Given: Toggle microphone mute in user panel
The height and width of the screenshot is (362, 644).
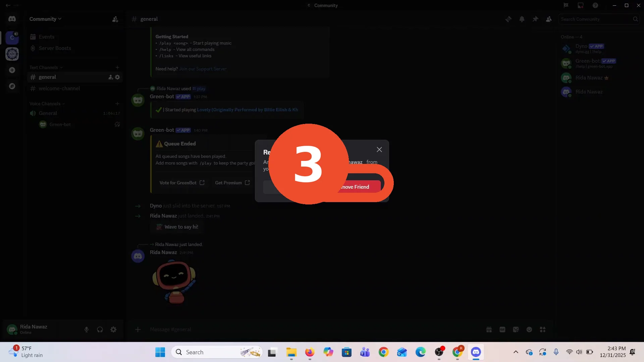Looking at the screenshot, I should point(87,329).
